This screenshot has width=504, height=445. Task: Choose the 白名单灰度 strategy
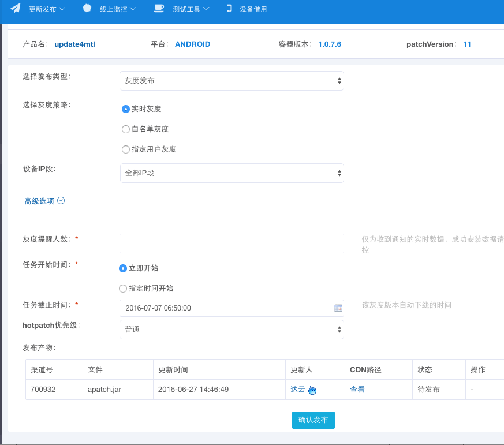click(x=126, y=129)
